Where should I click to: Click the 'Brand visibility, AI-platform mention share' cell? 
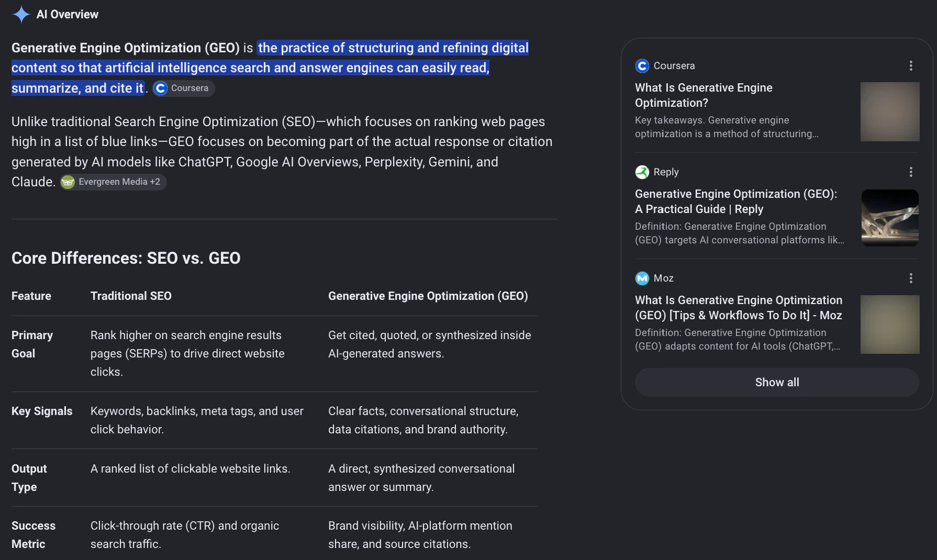point(420,535)
